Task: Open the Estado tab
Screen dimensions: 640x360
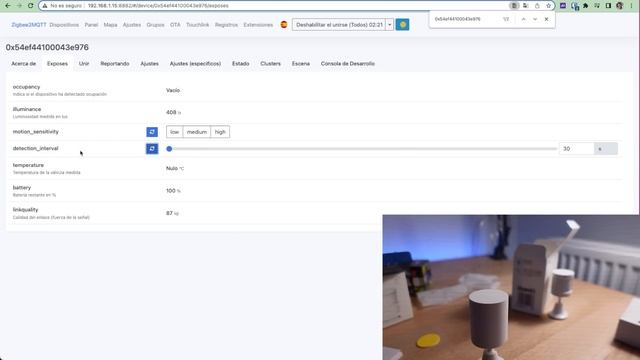Action: (x=241, y=64)
